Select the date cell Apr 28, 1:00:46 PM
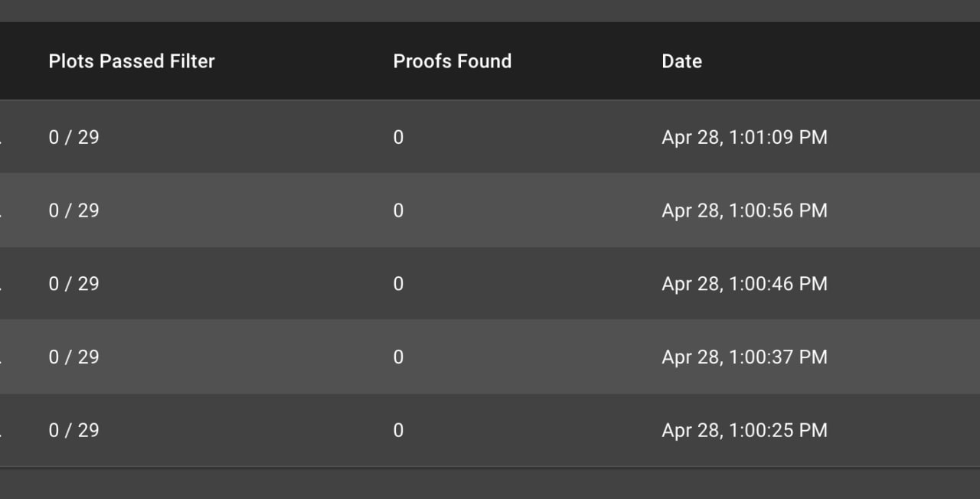Screen dimensions: 980x499 point(744,284)
